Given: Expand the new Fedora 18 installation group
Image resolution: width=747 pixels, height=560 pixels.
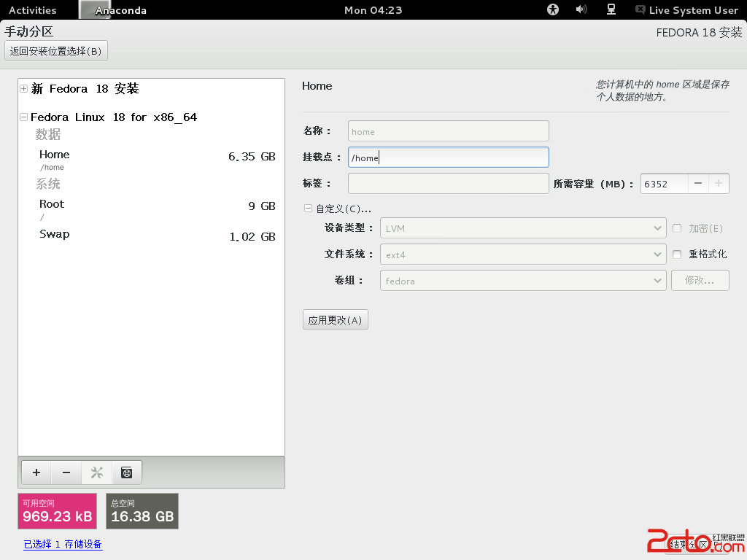Looking at the screenshot, I should (x=23, y=88).
